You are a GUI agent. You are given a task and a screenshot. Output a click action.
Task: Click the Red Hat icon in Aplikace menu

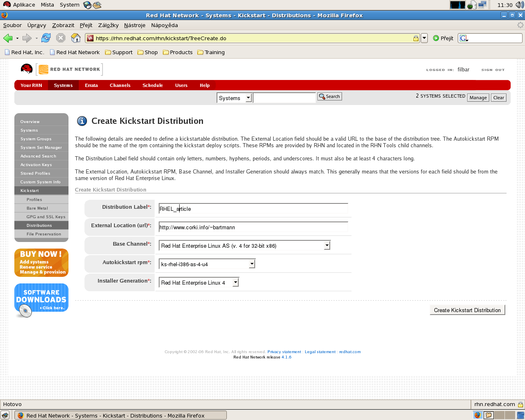click(x=7, y=5)
